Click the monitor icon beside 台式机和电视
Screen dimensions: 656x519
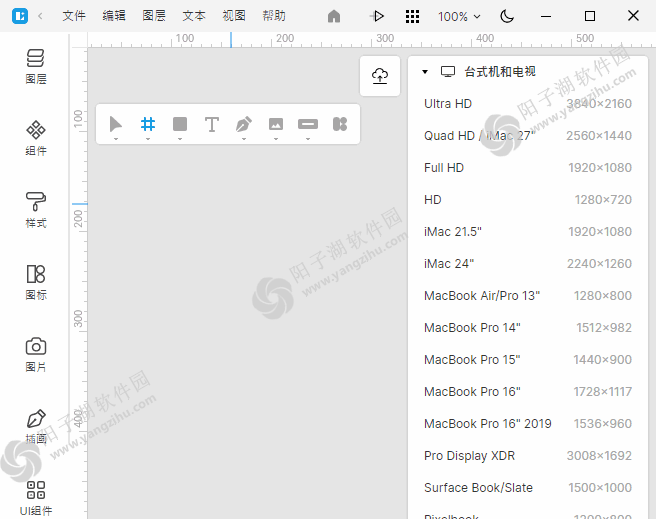click(x=448, y=72)
